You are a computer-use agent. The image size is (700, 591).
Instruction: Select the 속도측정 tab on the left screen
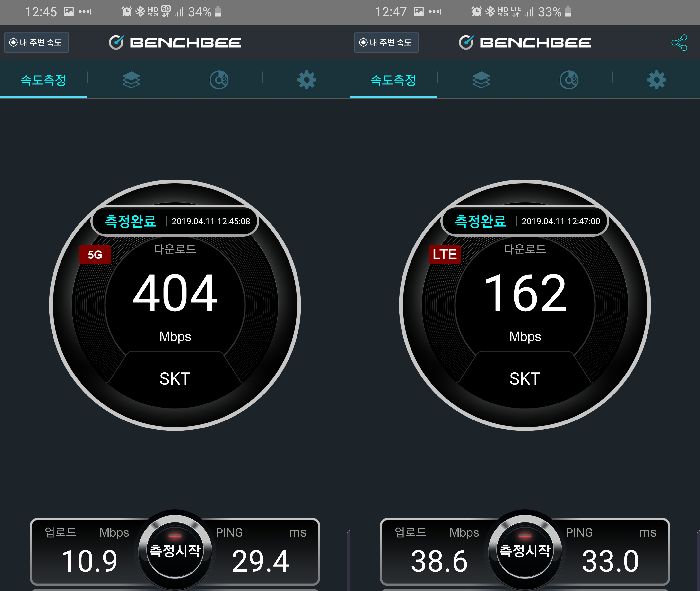tap(43, 80)
